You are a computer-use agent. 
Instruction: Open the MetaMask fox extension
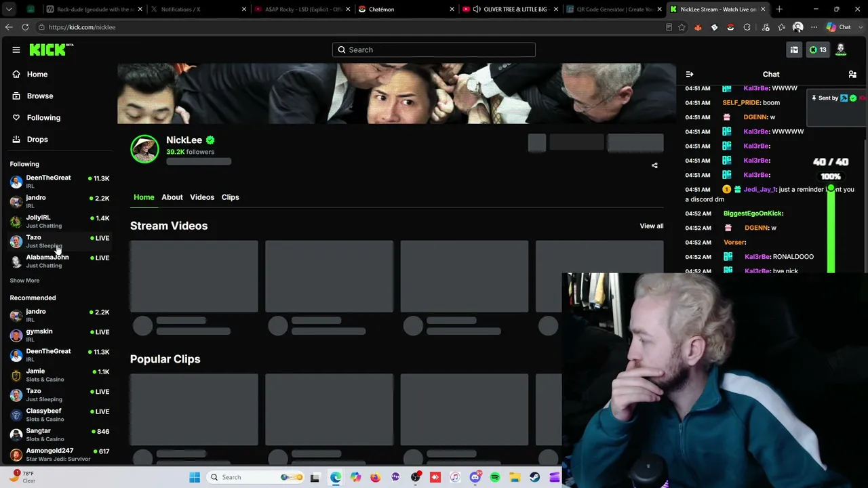tap(698, 27)
